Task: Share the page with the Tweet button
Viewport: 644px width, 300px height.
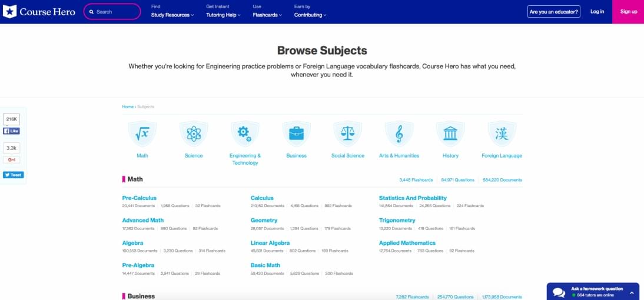Action: (x=13, y=175)
